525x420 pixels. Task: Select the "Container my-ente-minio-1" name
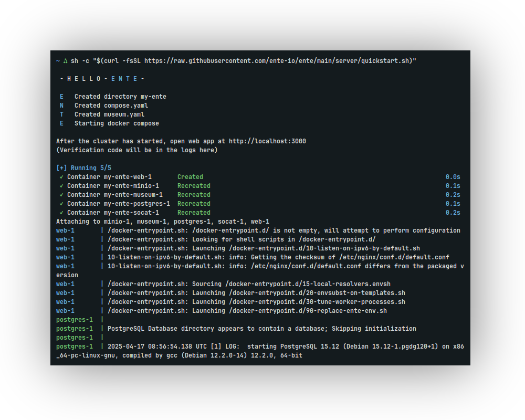113,186
